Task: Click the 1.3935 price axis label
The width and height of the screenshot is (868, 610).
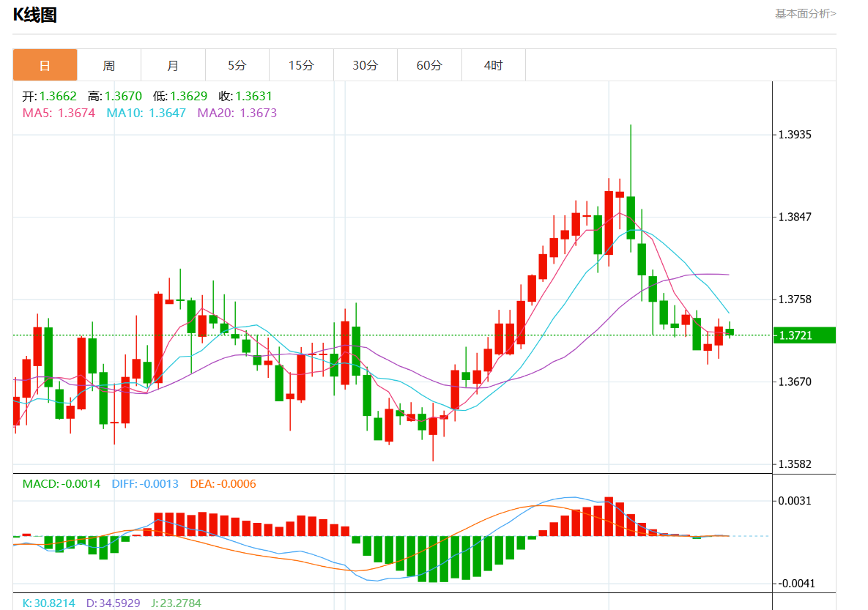Action: click(795, 135)
